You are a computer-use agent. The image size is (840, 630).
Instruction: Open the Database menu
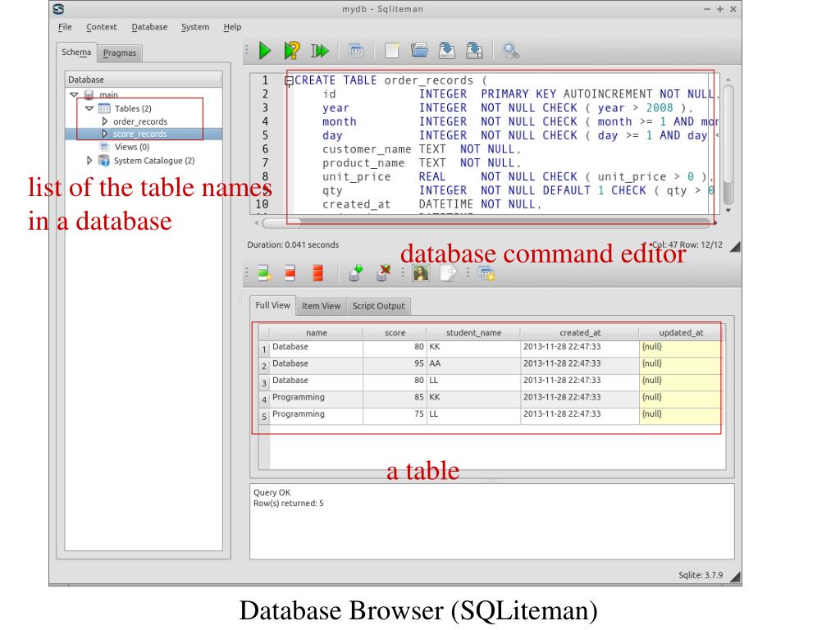click(x=149, y=27)
